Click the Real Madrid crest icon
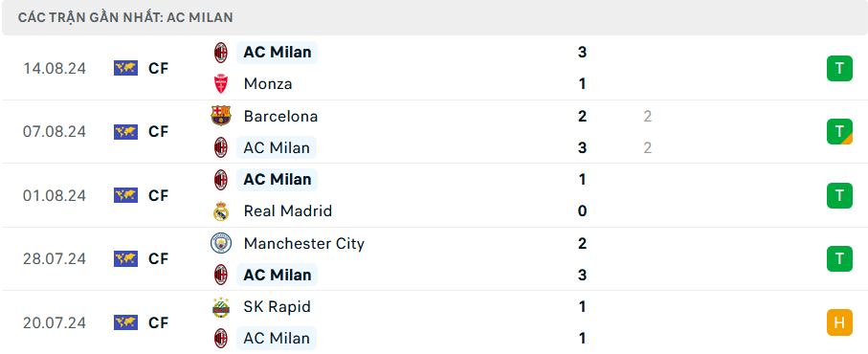Image resolution: width=868 pixels, height=354 pixels. coord(221,211)
